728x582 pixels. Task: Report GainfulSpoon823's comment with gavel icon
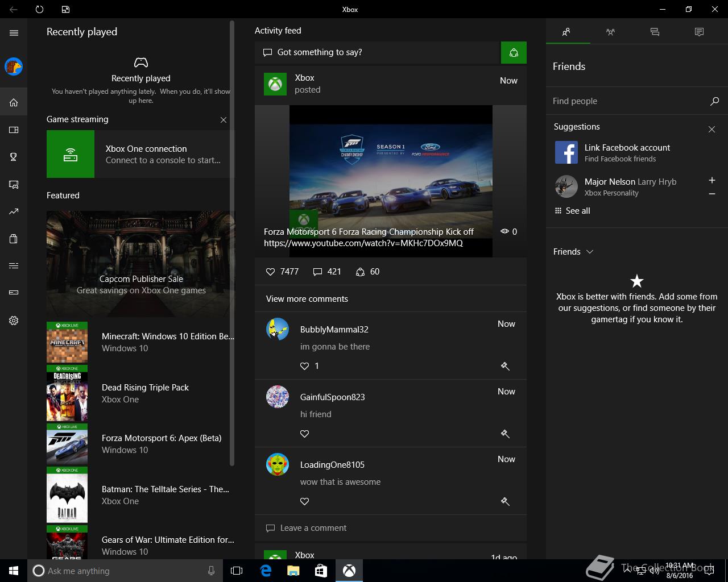point(505,434)
